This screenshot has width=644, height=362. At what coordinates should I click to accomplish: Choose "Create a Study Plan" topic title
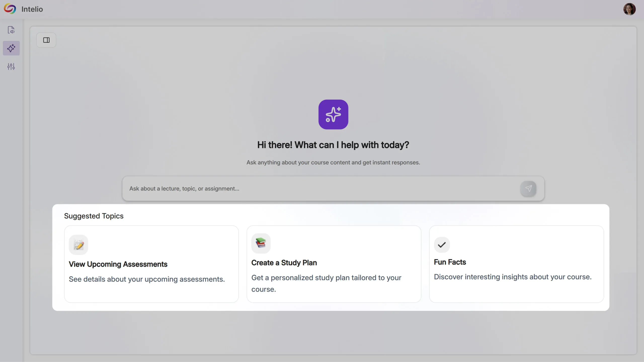click(284, 263)
